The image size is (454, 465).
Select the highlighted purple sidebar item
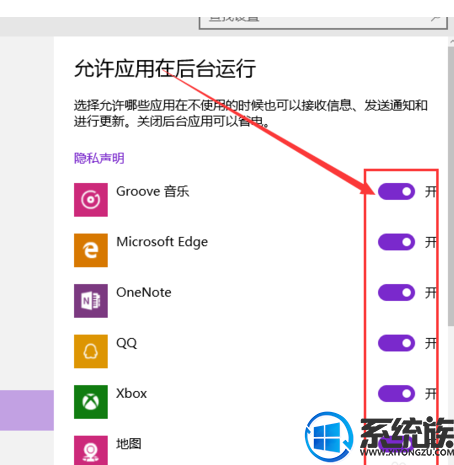27,410
